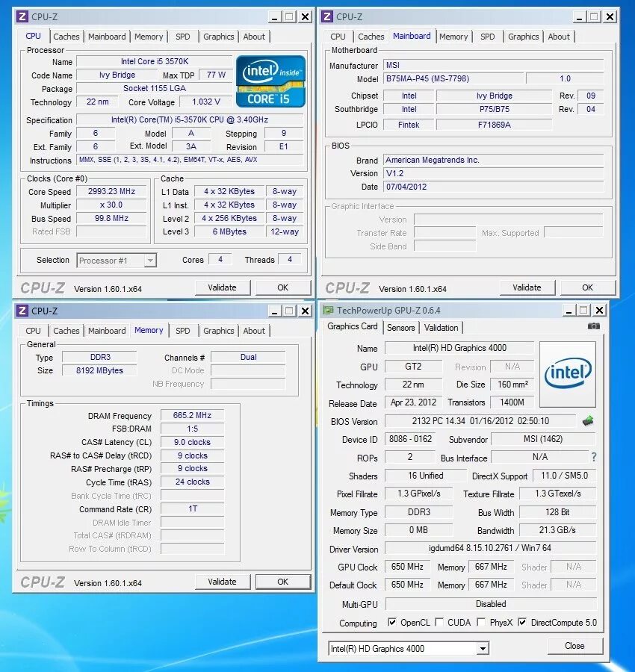Click Intel Core i5 badge logo
Image resolution: width=635 pixels, height=672 pixels.
pyautogui.click(x=270, y=81)
